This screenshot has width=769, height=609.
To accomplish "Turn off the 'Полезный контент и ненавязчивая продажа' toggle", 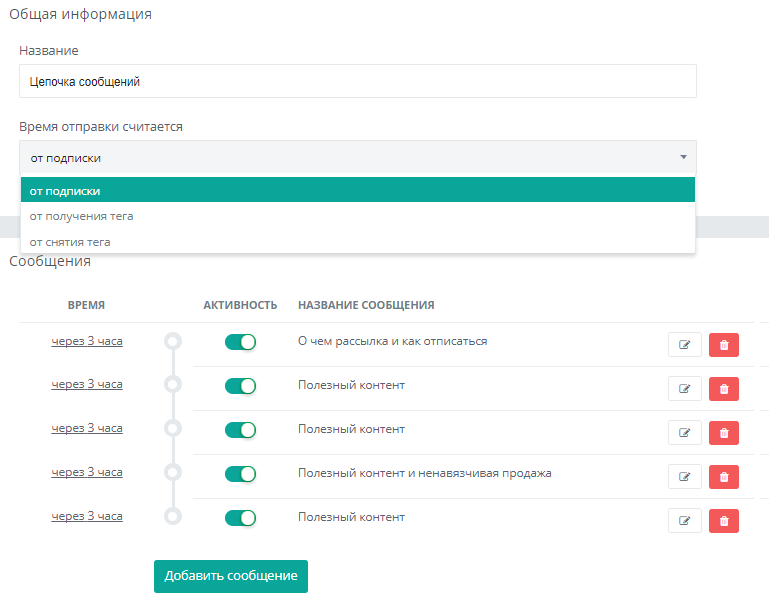I will (240, 474).
